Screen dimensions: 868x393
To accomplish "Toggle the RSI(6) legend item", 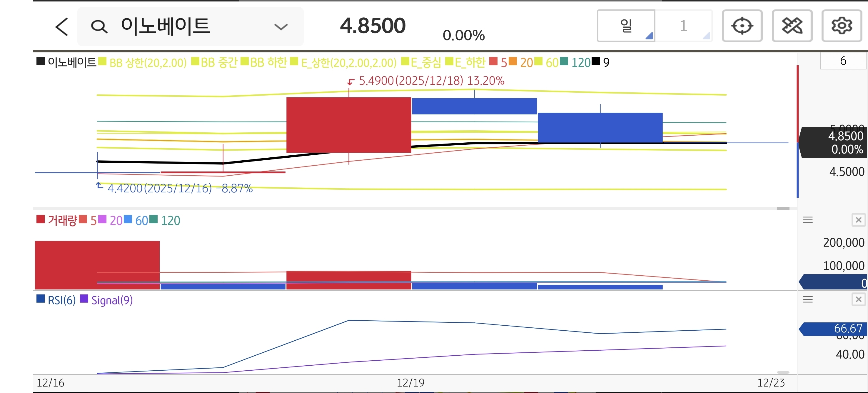I will 61,300.
